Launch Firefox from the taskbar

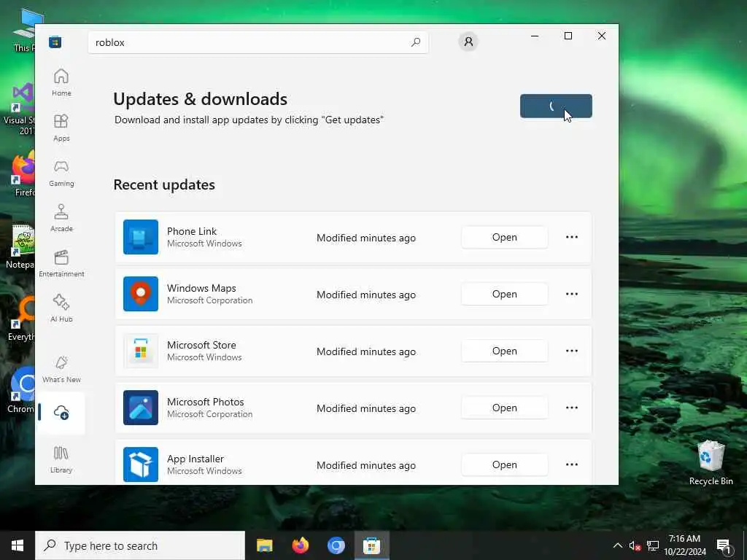pyautogui.click(x=300, y=545)
